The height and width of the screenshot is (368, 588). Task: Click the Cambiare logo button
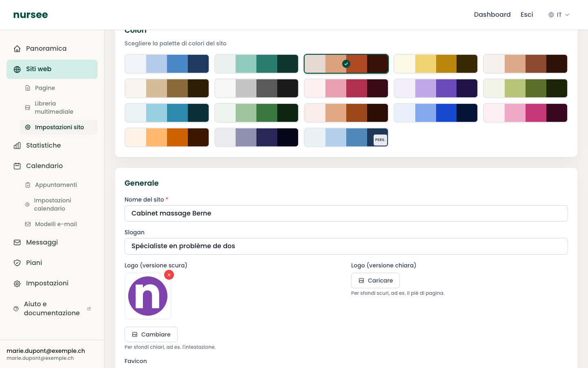coord(151,334)
